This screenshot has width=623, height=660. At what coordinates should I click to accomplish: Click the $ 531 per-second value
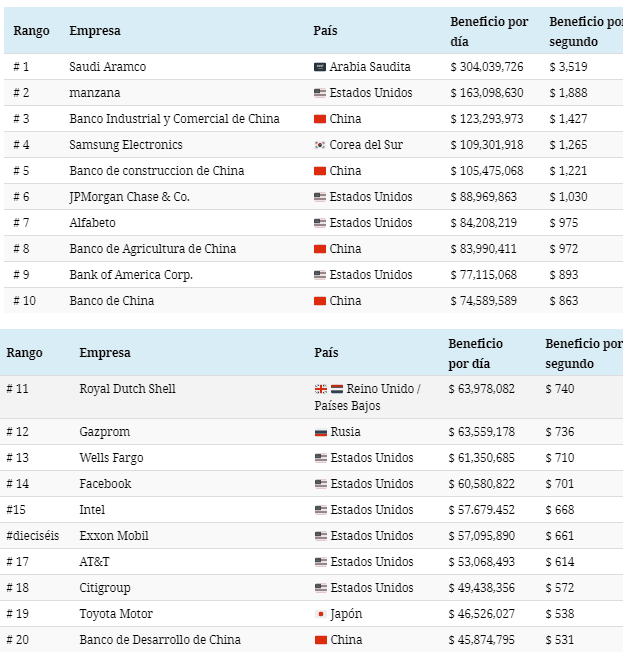(x=559, y=640)
